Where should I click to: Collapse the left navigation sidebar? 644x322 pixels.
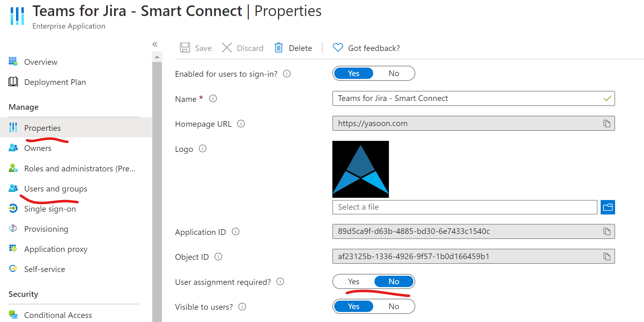point(155,44)
